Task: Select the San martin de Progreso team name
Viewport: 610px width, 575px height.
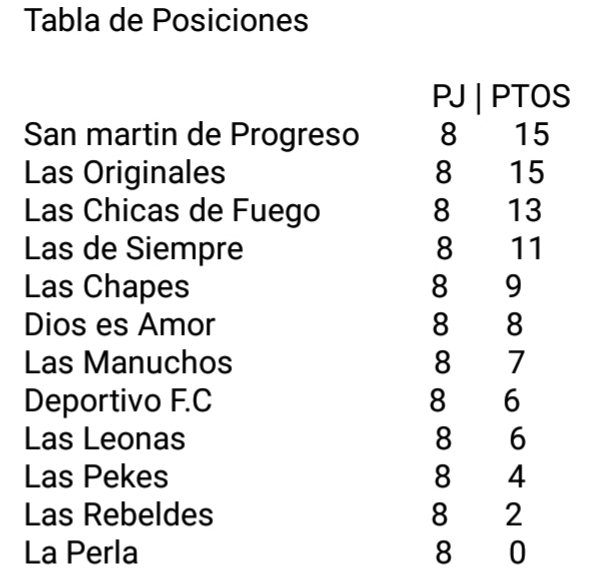Action: pyautogui.click(x=191, y=135)
